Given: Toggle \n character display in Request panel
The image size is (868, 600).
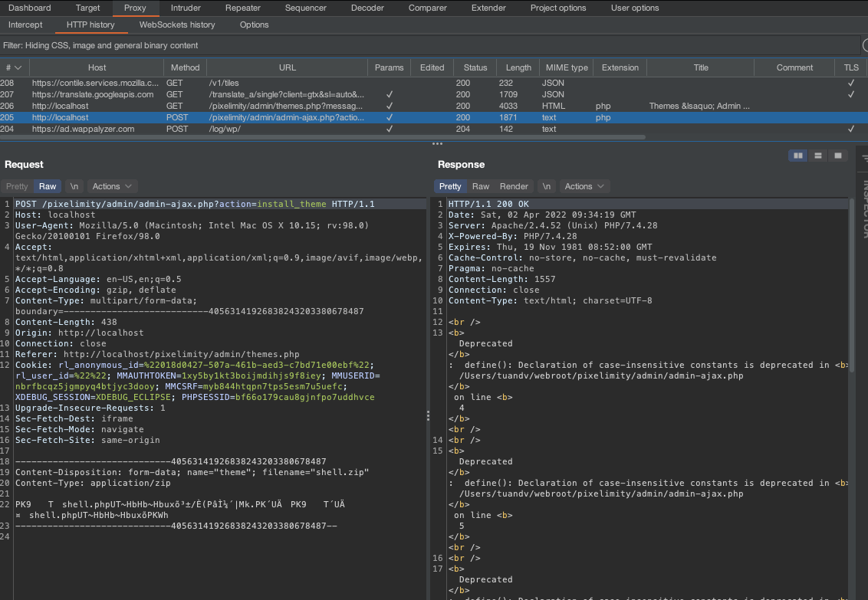Looking at the screenshot, I should [x=74, y=186].
